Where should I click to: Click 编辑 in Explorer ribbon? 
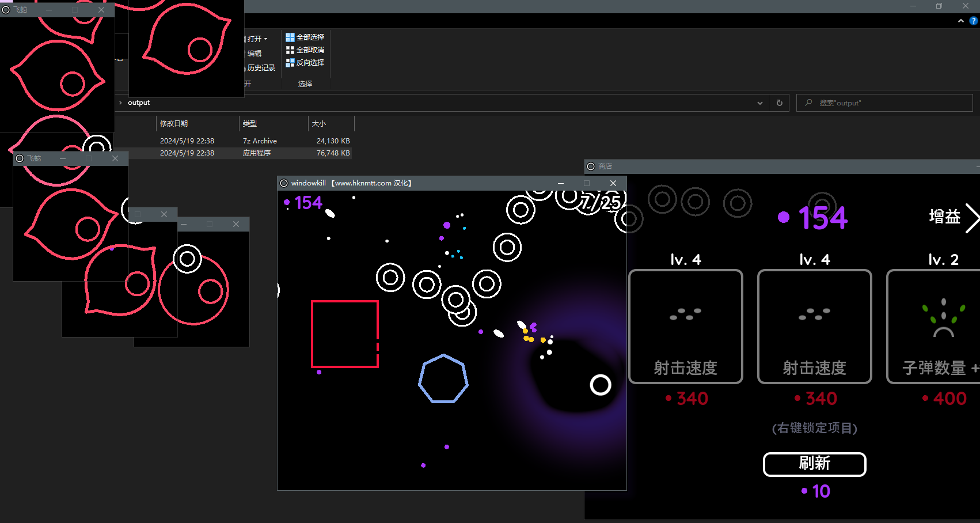254,54
